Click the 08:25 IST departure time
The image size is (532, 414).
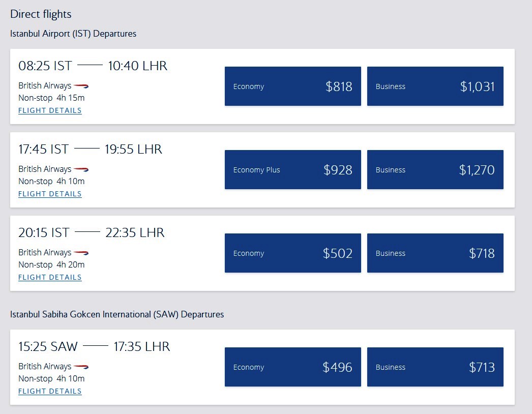tap(45, 66)
